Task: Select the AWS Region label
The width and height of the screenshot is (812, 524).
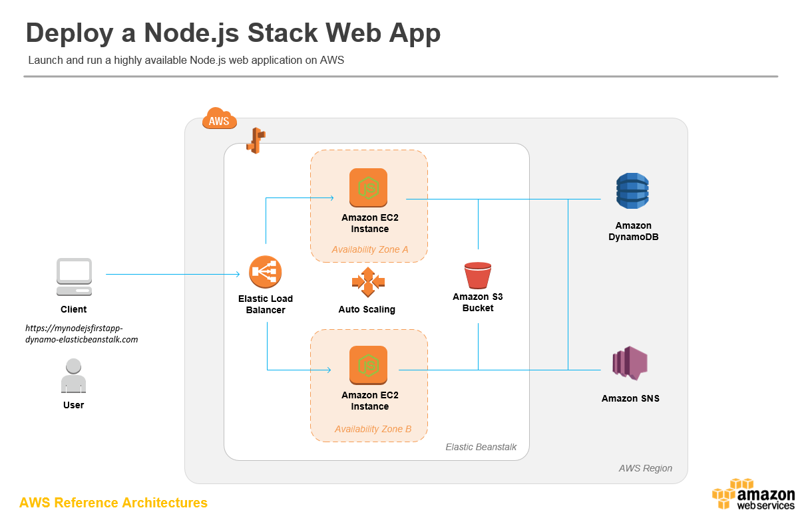Action: [x=645, y=468]
